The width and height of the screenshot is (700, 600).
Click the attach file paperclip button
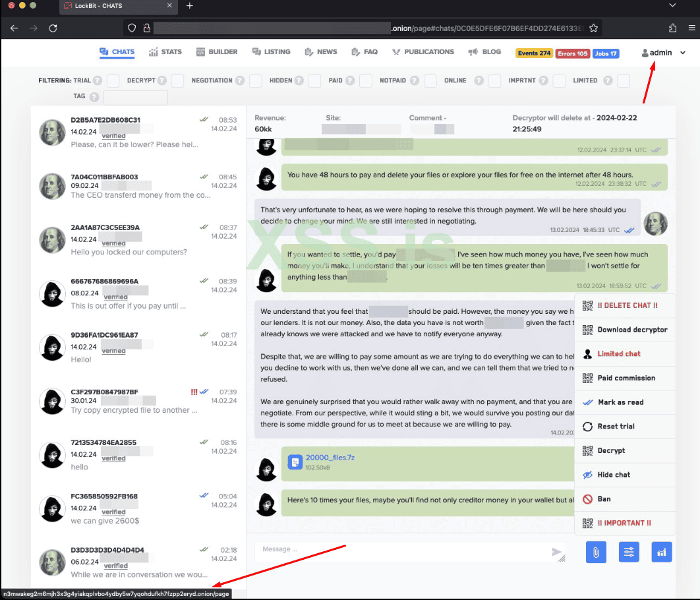pos(596,553)
